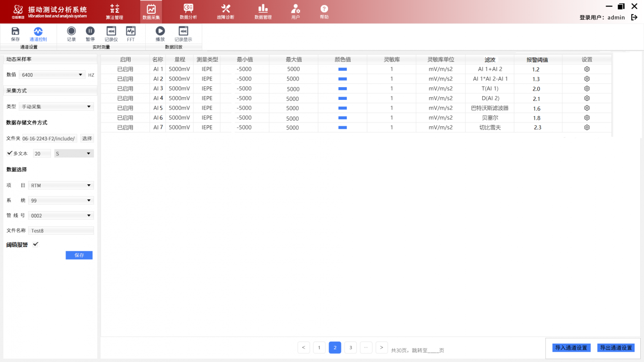Toggle the 多文本 checkbox
The image size is (644, 362).
[9, 153]
